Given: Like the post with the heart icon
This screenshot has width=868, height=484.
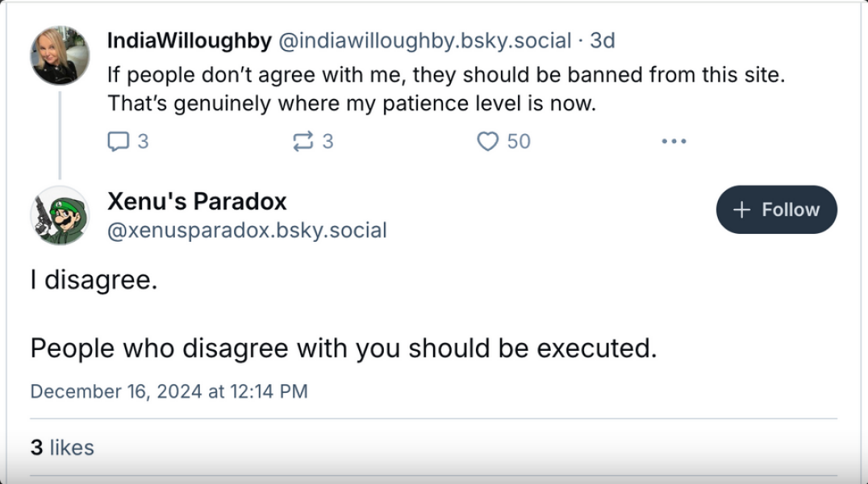Looking at the screenshot, I should [x=487, y=141].
